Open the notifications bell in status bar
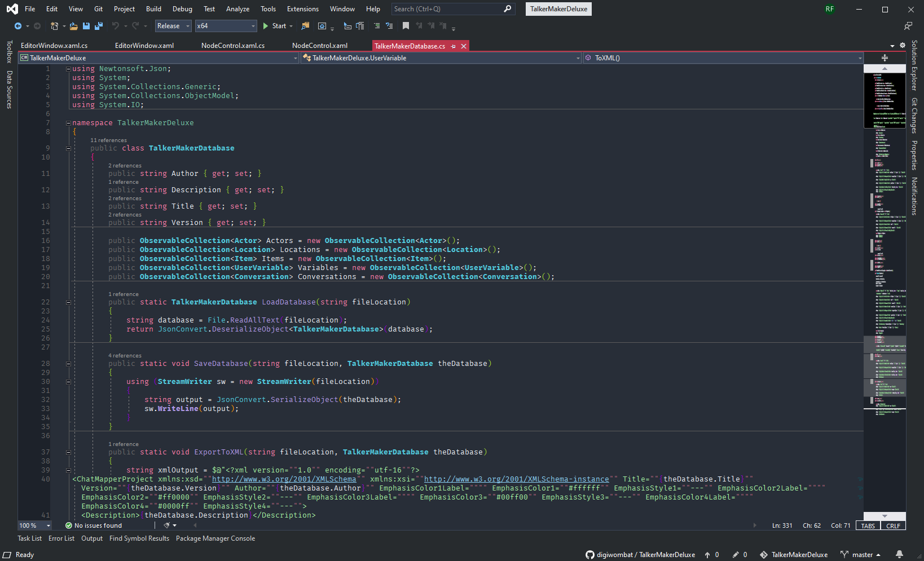The image size is (924, 561). click(899, 554)
